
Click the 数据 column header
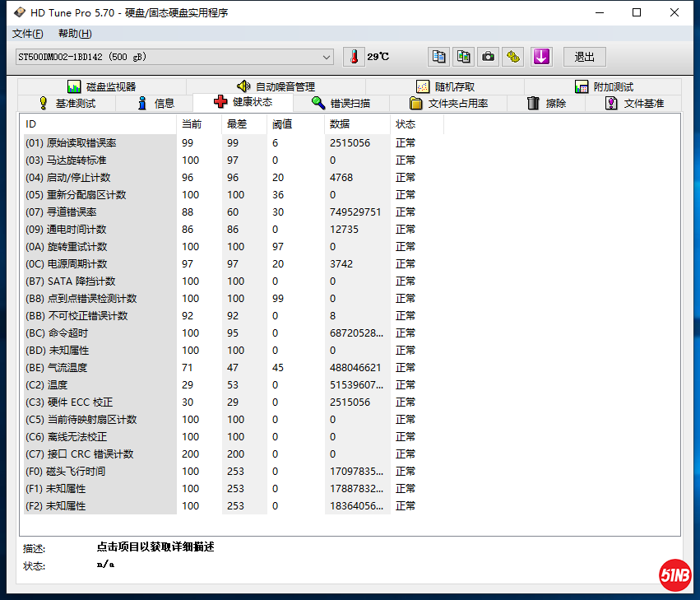click(x=340, y=124)
